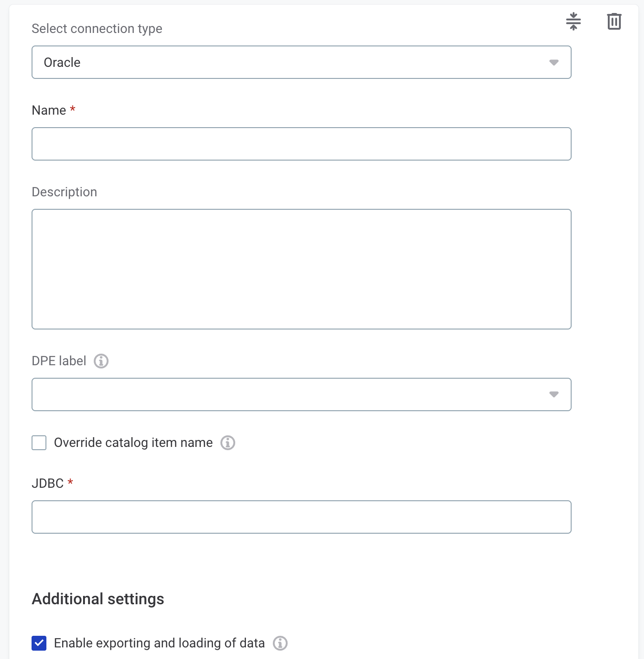Show info tooltip for DPE label
The image size is (644, 659).
[x=101, y=361]
